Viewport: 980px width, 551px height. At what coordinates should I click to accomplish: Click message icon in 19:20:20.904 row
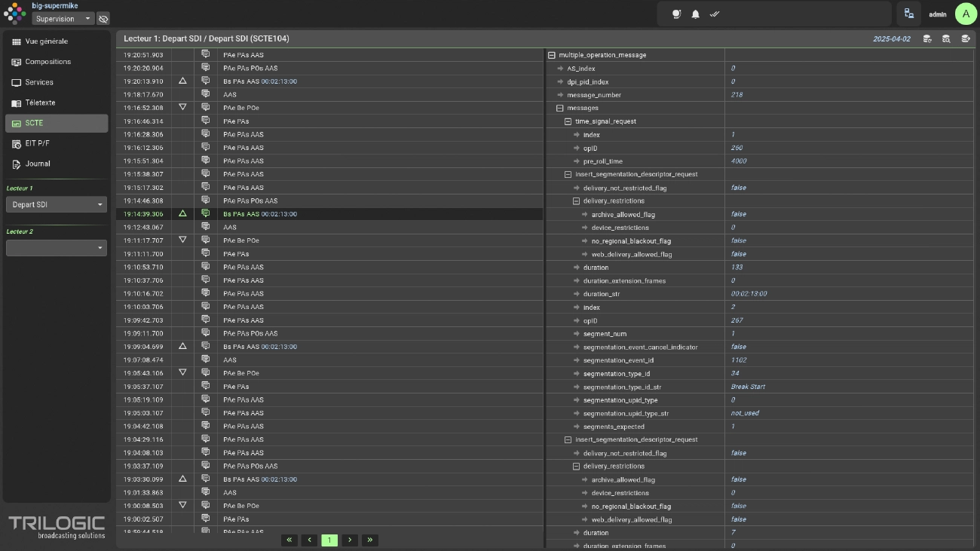click(x=205, y=68)
